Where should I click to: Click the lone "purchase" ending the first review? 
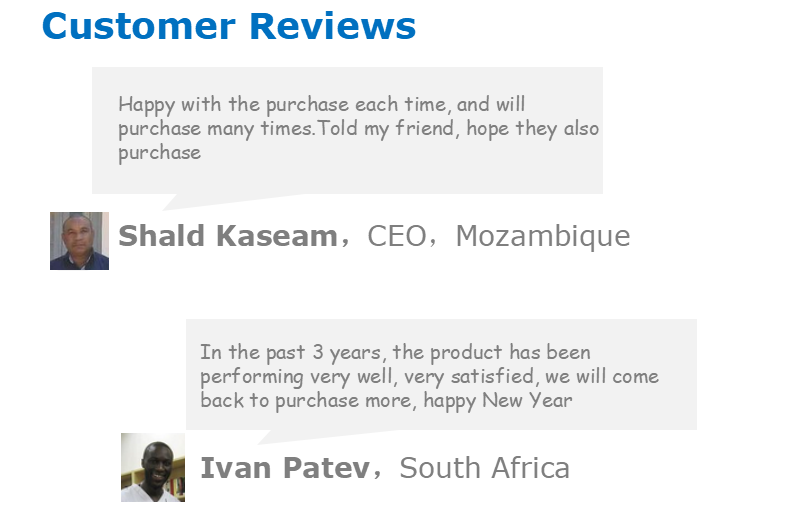pyautogui.click(x=159, y=153)
